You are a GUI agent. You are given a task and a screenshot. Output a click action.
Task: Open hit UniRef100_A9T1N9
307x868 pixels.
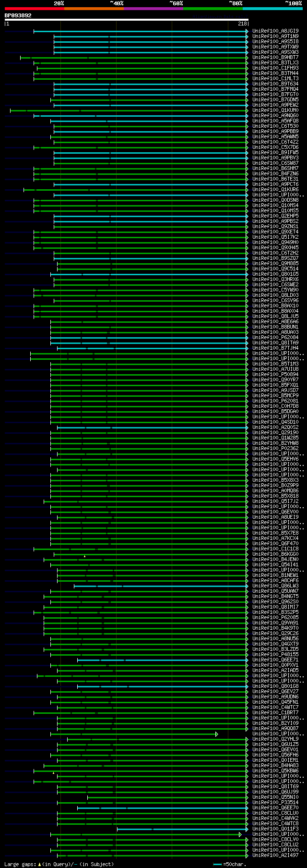click(x=275, y=37)
